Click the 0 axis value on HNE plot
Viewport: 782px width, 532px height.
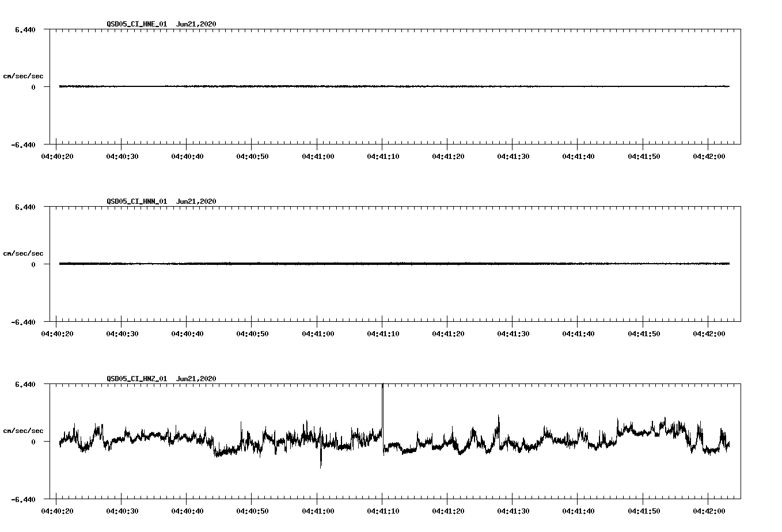click(33, 88)
